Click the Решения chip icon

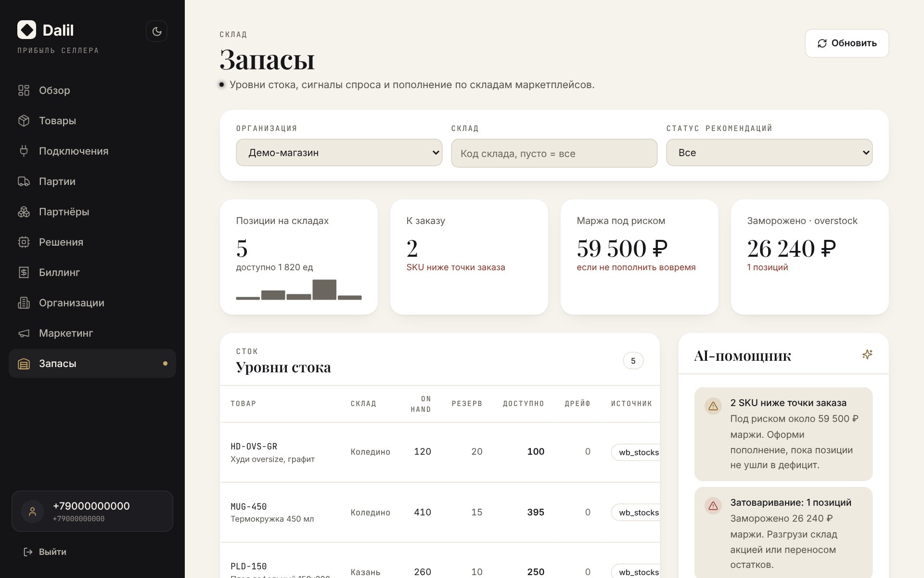click(24, 242)
